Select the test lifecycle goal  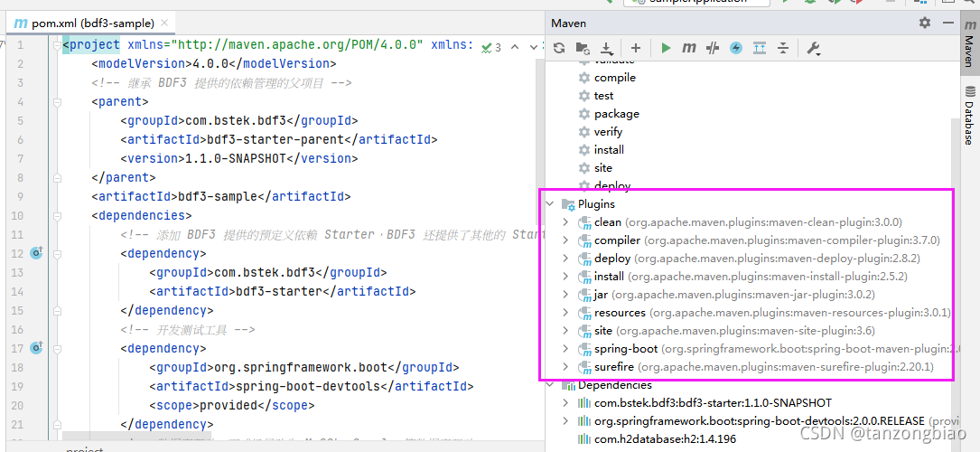[x=596, y=96]
